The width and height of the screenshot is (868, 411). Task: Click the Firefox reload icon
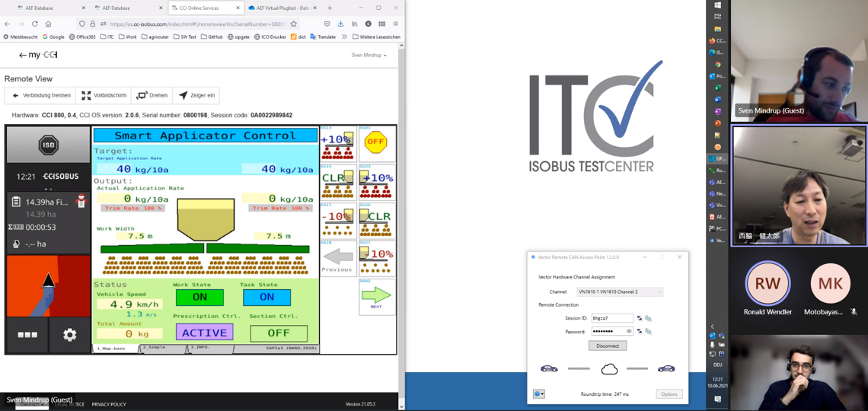tap(34, 24)
